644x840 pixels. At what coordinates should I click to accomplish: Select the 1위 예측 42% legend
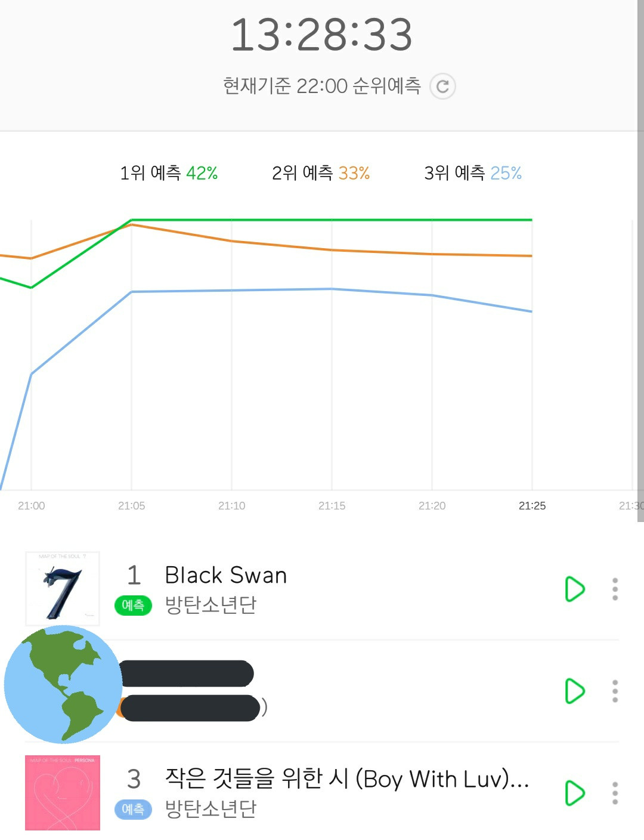169,173
